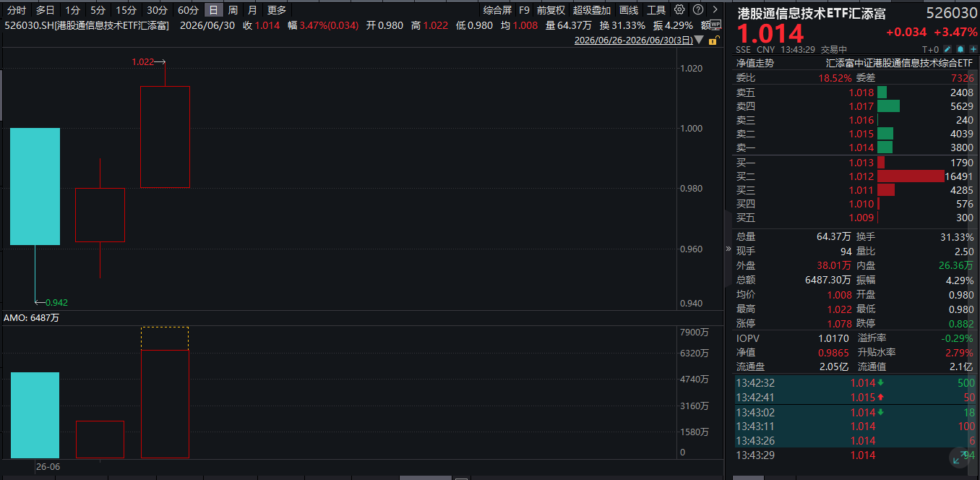Expand the date range dropdown triangle
This screenshot has width=980, height=480.
[x=699, y=40]
